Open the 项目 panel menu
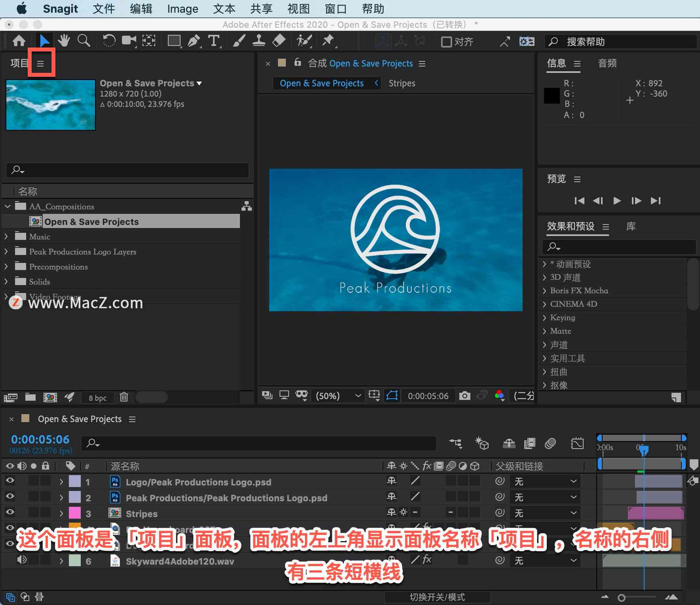The image size is (700, 605). pyautogui.click(x=40, y=63)
